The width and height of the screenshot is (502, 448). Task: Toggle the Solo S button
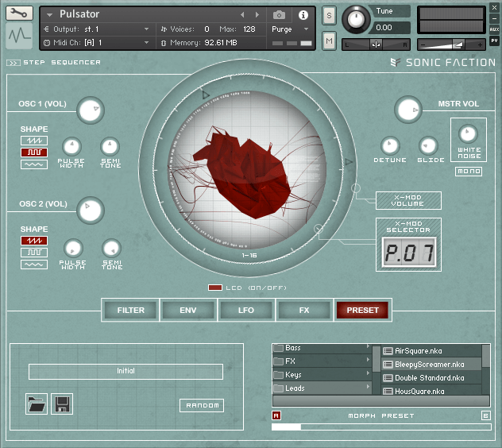(329, 15)
